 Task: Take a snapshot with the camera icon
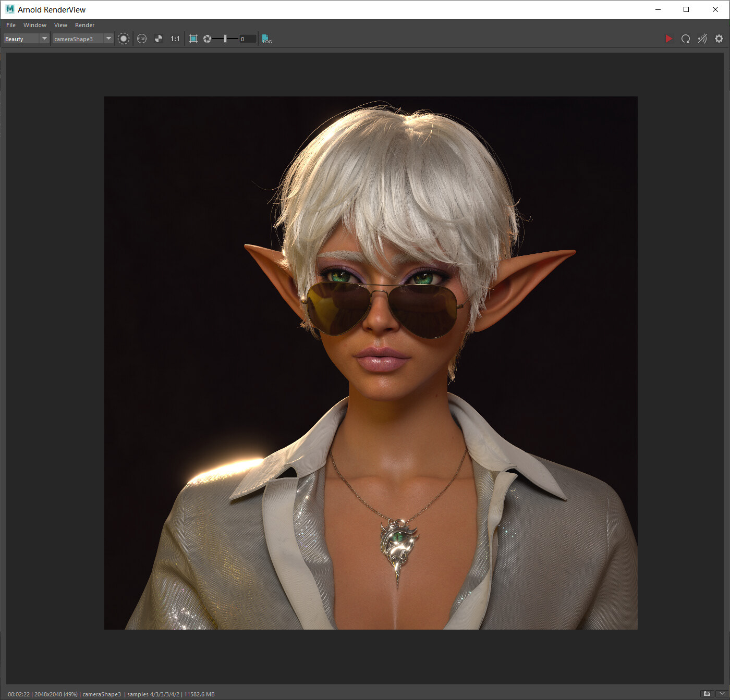coord(707,694)
